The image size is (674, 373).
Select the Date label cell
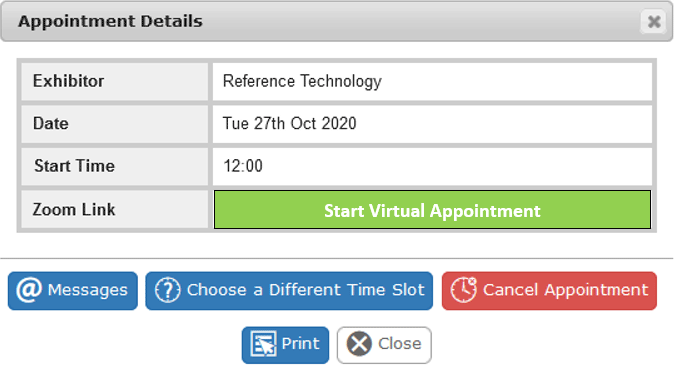pyautogui.click(x=115, y=124)
